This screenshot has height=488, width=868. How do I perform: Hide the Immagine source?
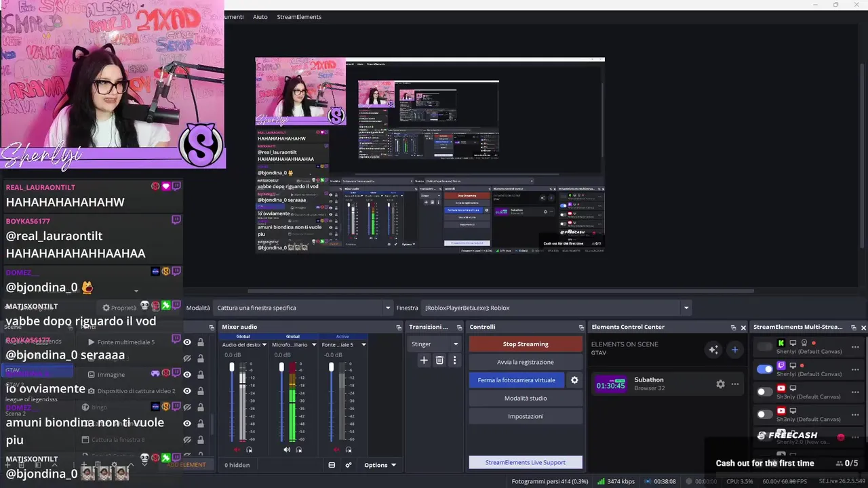(x=187, y=374)
